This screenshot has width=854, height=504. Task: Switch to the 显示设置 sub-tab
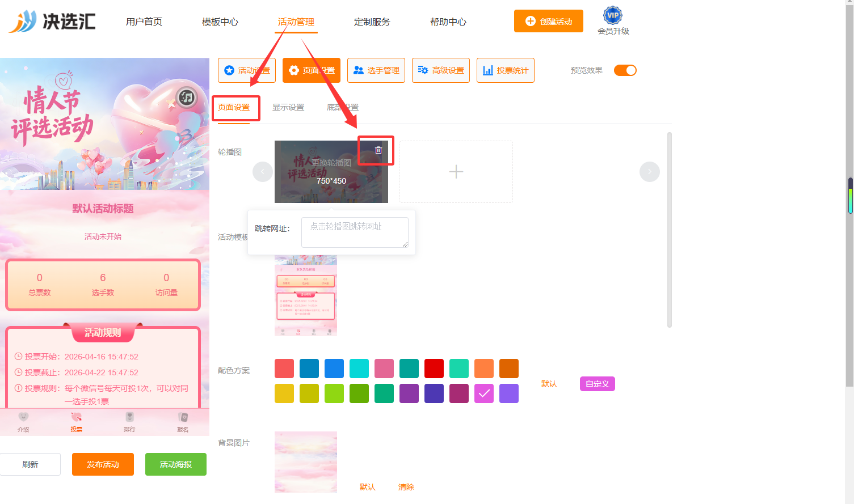point(288,107)
